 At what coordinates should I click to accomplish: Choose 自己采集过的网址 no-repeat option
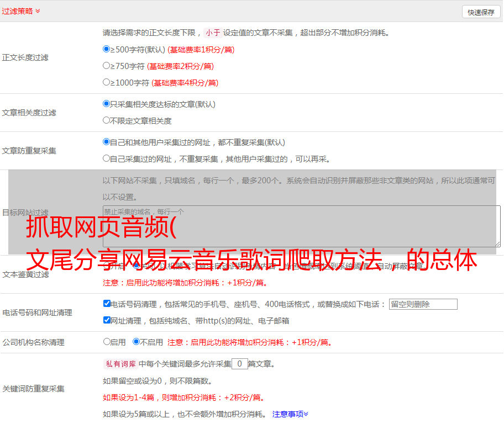107,158
